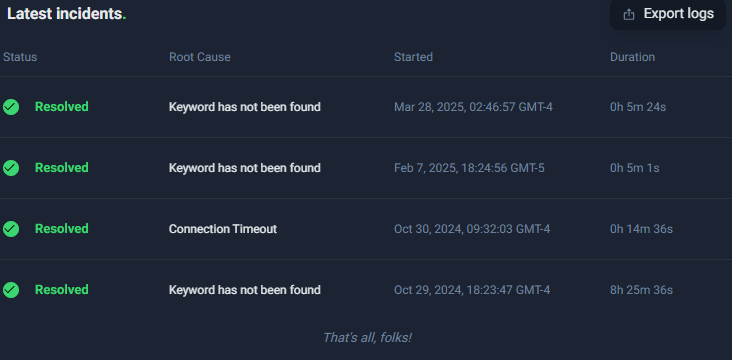
Task: Click the green check icon for Feb 7 incident
Action: point(11,168)
